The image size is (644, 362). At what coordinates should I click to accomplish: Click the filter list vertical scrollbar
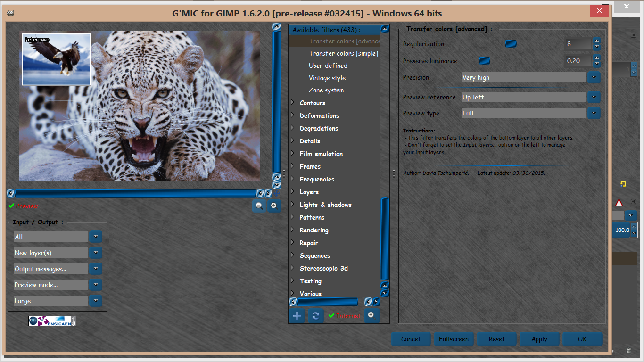coord(385,238)
